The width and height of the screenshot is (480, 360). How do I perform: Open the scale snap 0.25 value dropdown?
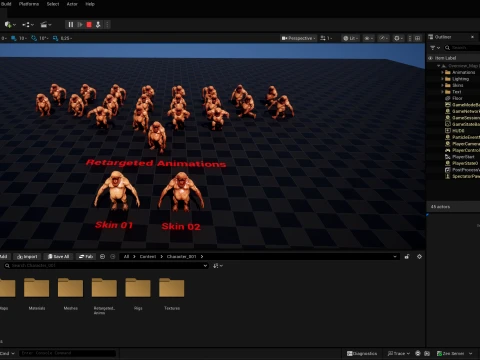point(66,38)
